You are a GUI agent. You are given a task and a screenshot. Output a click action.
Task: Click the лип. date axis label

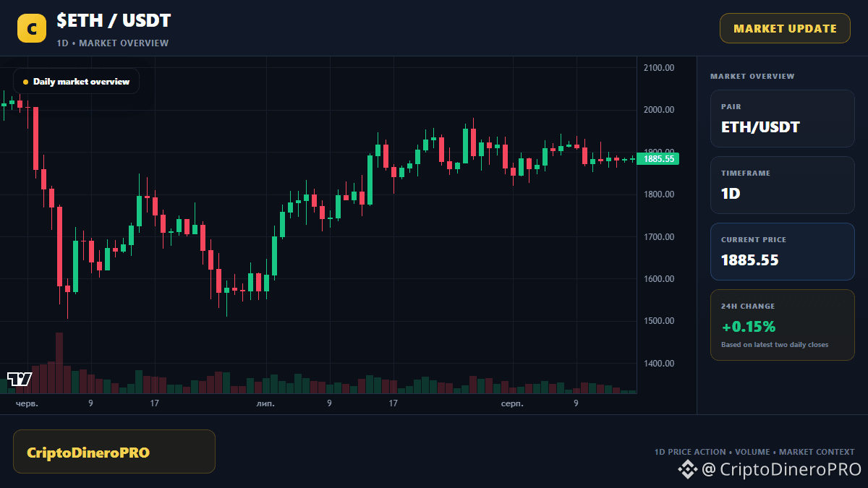(x=265, y=403)
